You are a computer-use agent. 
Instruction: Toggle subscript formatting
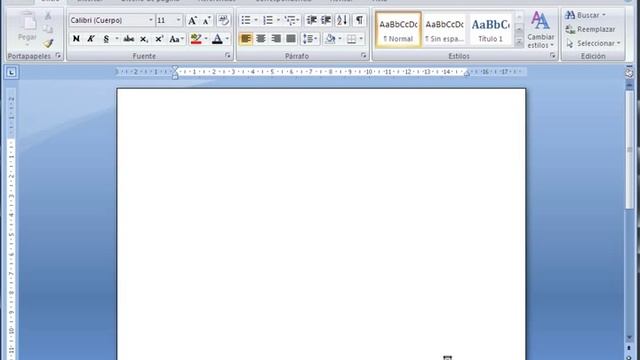click(144, 39)
